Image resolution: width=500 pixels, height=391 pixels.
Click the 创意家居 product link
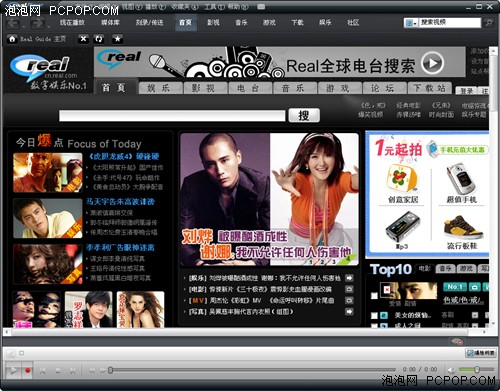pyautogui.click(x=403, y=199)
